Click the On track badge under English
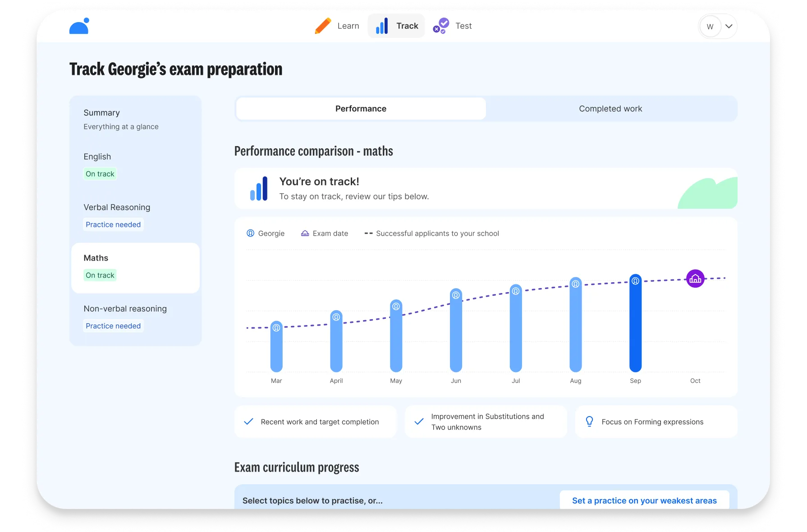This screenshot has width=807, height=532. (100, 174)
